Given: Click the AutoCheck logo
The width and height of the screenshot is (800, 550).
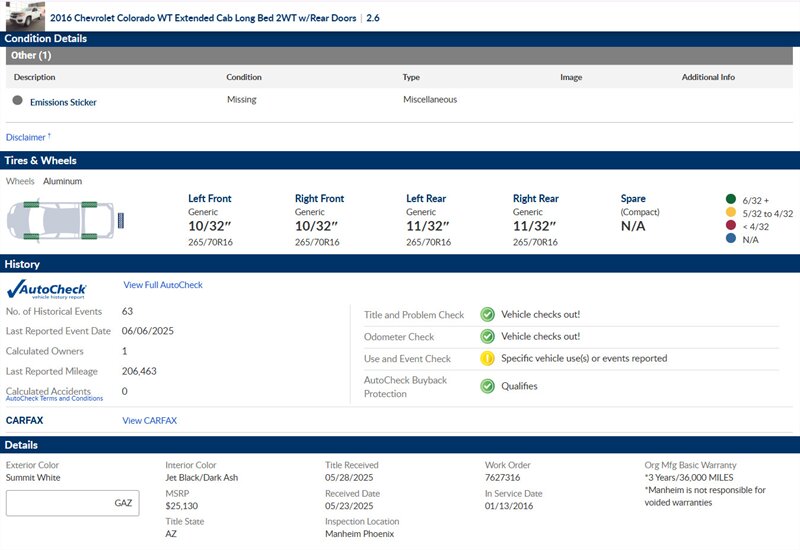Looking at the screenshot, I should click(x=47, y=289).
